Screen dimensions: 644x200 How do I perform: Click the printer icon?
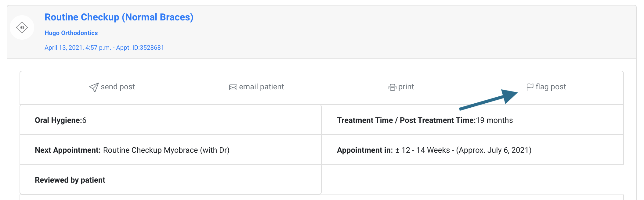point(392,87)
